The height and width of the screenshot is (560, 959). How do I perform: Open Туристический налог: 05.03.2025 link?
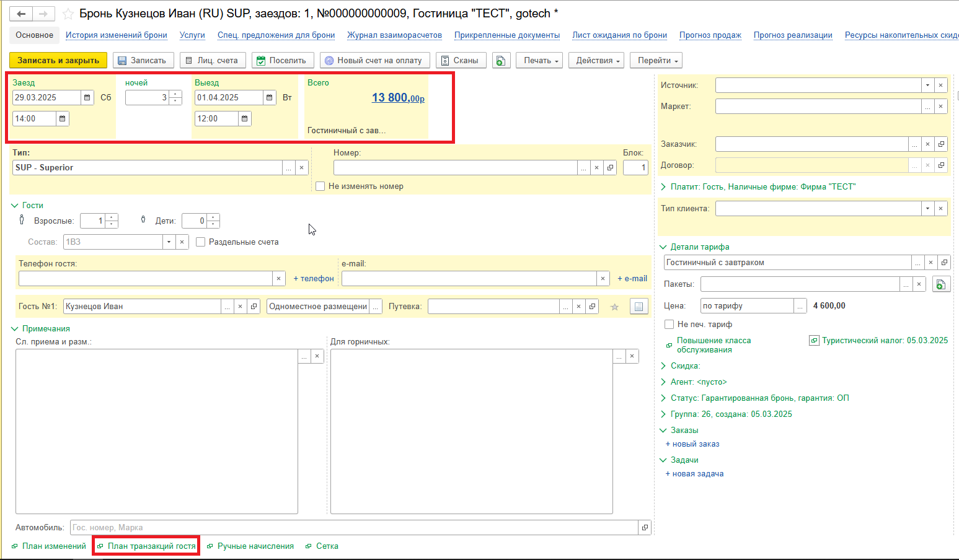coord(885,340)
